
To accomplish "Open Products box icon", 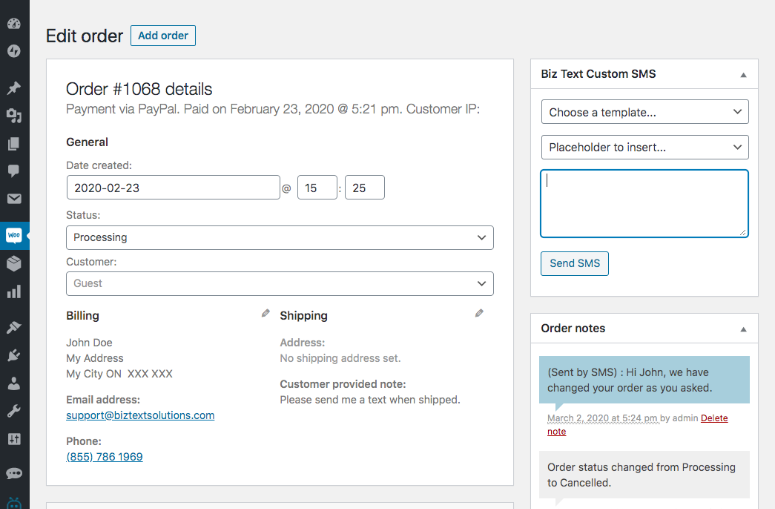I will point(14,263).
